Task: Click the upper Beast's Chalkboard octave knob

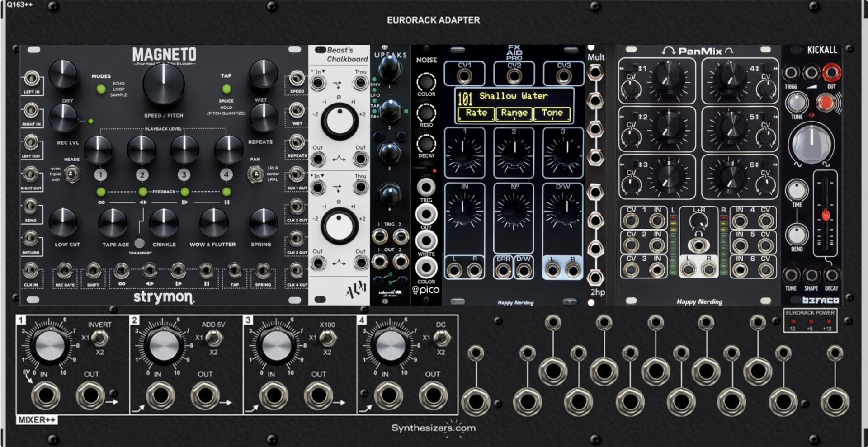Action: (x=339, y=121)
